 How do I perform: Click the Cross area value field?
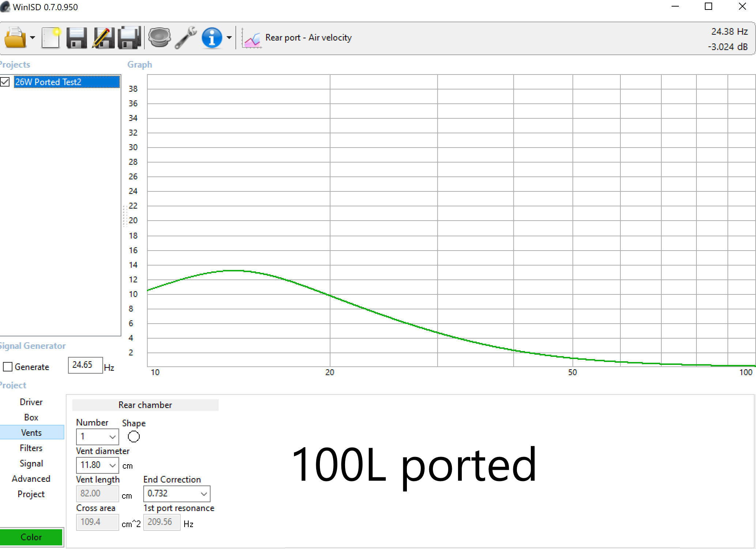[x=97, y=522]
